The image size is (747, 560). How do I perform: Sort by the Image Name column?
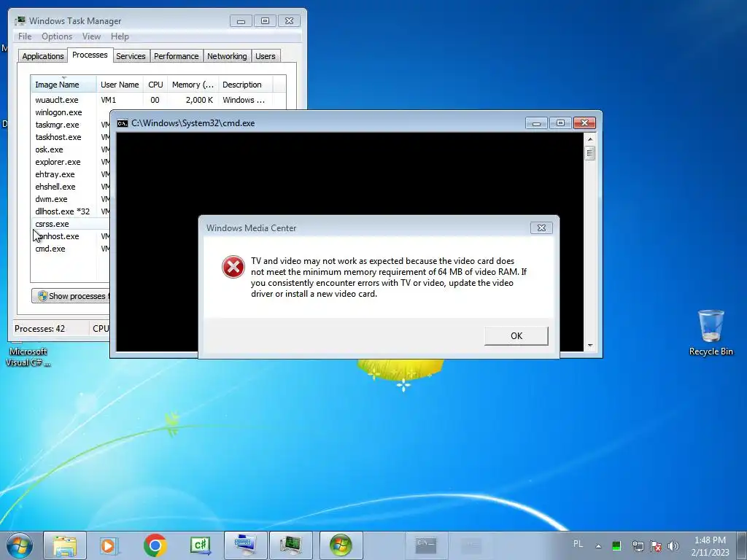click(x=64, y=85)
